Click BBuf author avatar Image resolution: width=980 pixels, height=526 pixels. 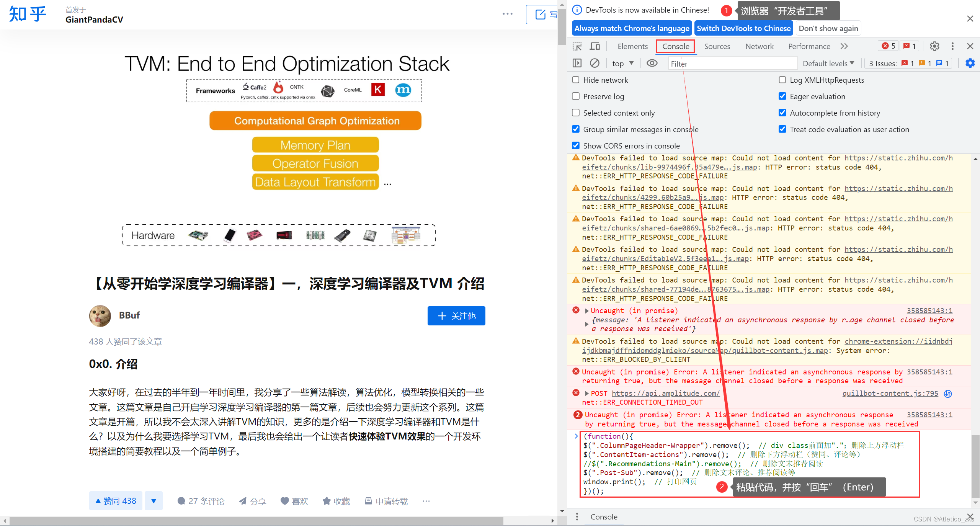point(100,316)
